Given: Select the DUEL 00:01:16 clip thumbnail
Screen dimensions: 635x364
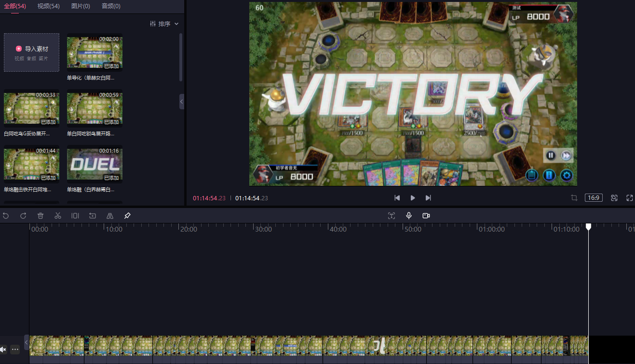Looking at the screenshot, I should click(95, 164).
